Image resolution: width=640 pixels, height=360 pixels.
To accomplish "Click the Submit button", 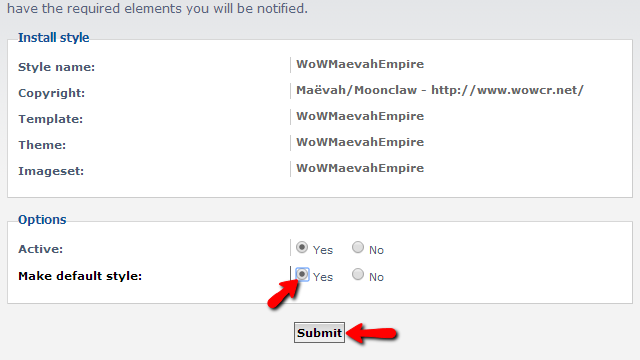I will 319,333.
